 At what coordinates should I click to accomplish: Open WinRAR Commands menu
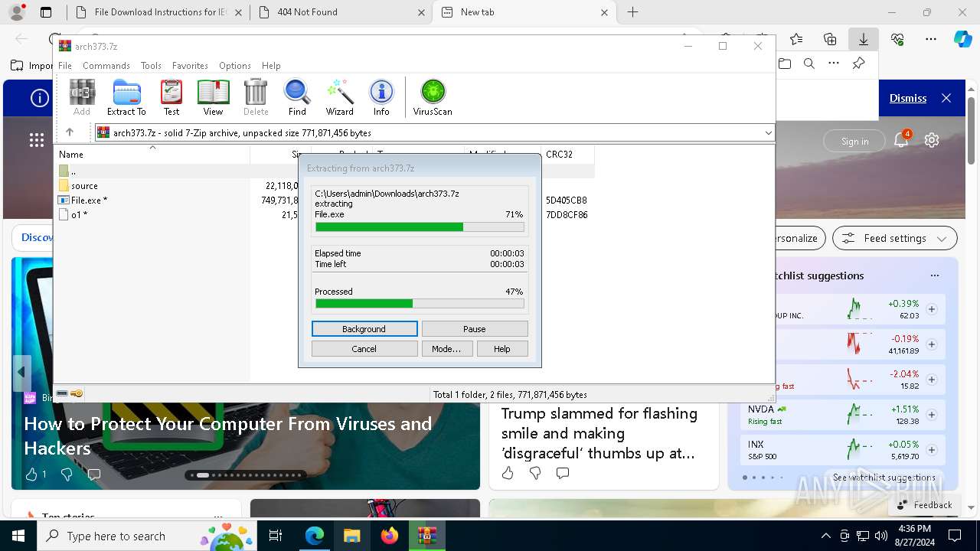tap(106, 66)
